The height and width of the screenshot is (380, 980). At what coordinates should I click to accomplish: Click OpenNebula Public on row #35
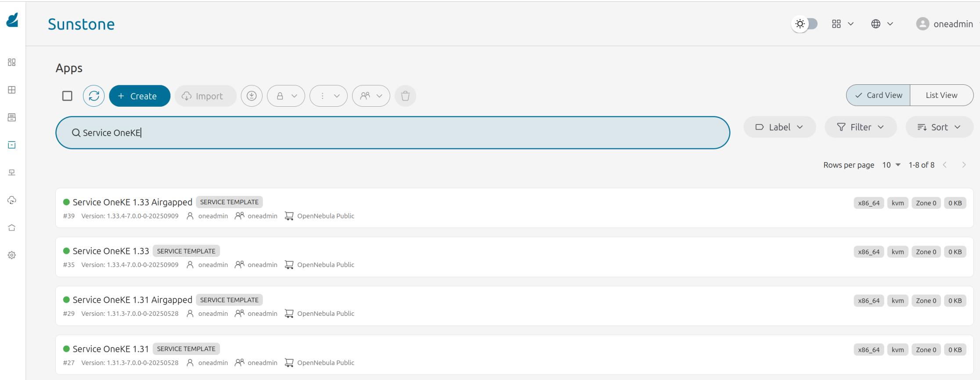tap(326, 264)
